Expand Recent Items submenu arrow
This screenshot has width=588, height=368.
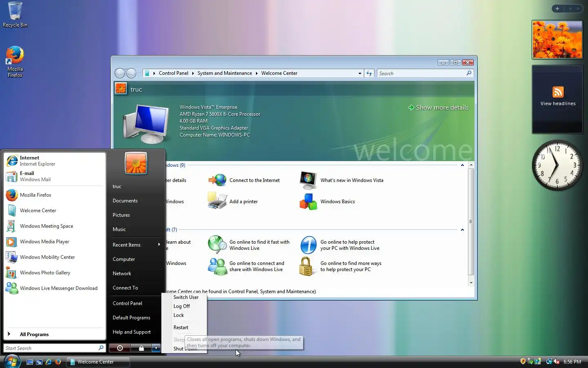coord(159,245)
